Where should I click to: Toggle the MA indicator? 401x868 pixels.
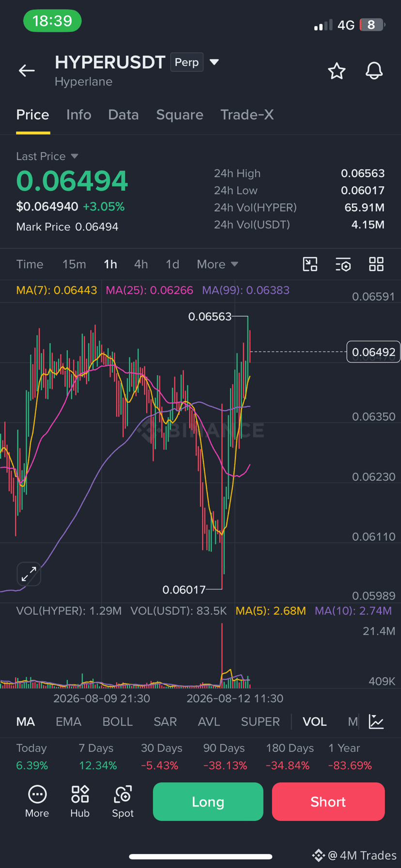26,722
